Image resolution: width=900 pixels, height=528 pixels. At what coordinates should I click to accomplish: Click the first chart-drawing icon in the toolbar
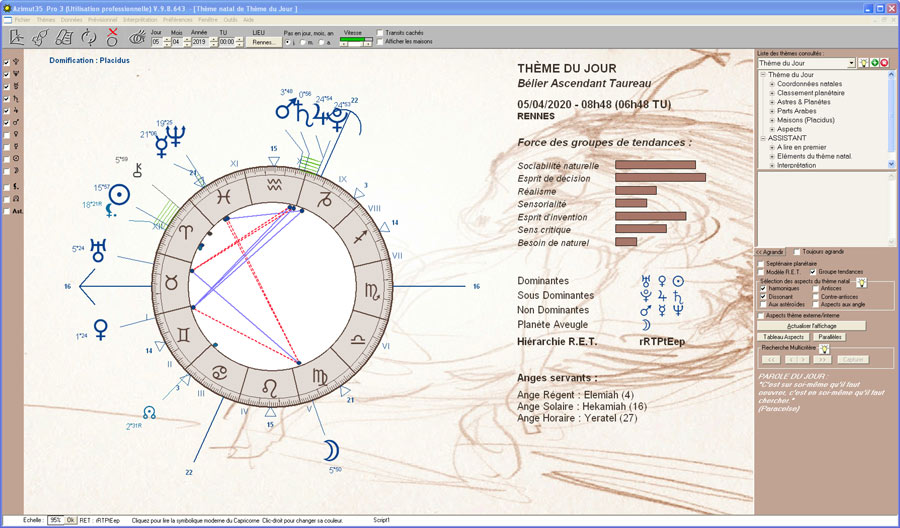(x=17, y=37)
